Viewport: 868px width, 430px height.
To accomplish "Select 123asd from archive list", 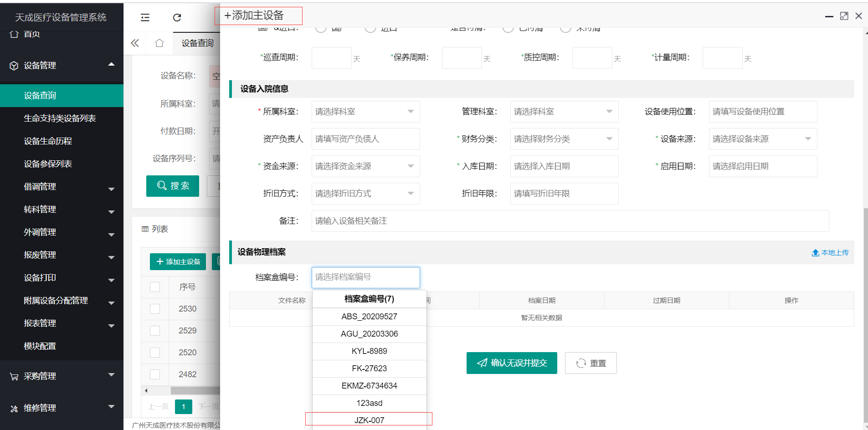I will [x=369, y=403].
